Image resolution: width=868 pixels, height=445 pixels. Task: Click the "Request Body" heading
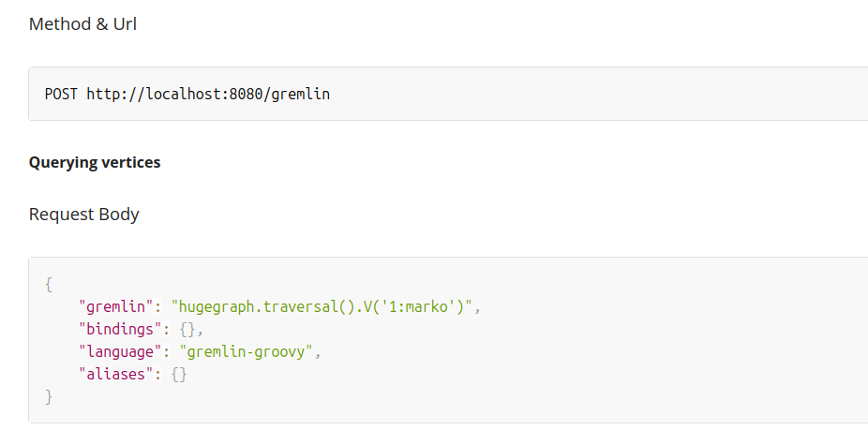(84, 215)
